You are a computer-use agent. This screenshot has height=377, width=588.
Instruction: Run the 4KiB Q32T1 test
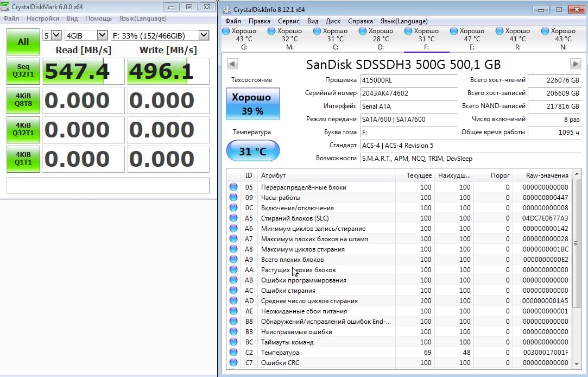(x=23, y=129)
